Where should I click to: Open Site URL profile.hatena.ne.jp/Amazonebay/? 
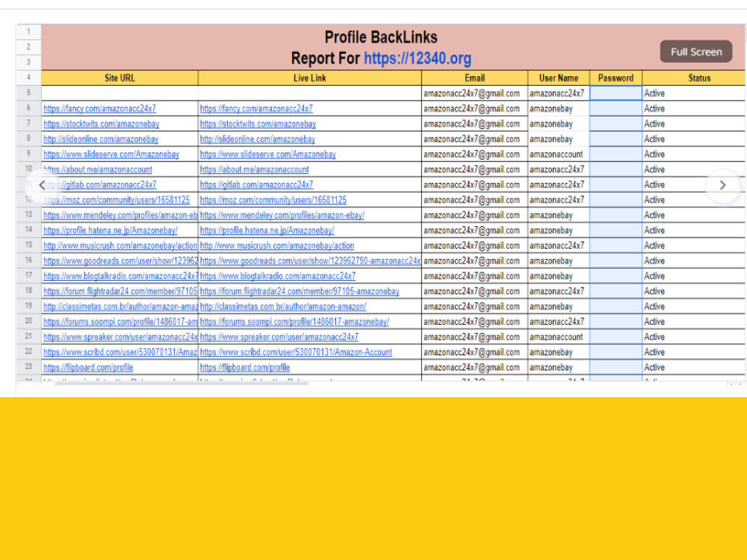click(110, 231)
